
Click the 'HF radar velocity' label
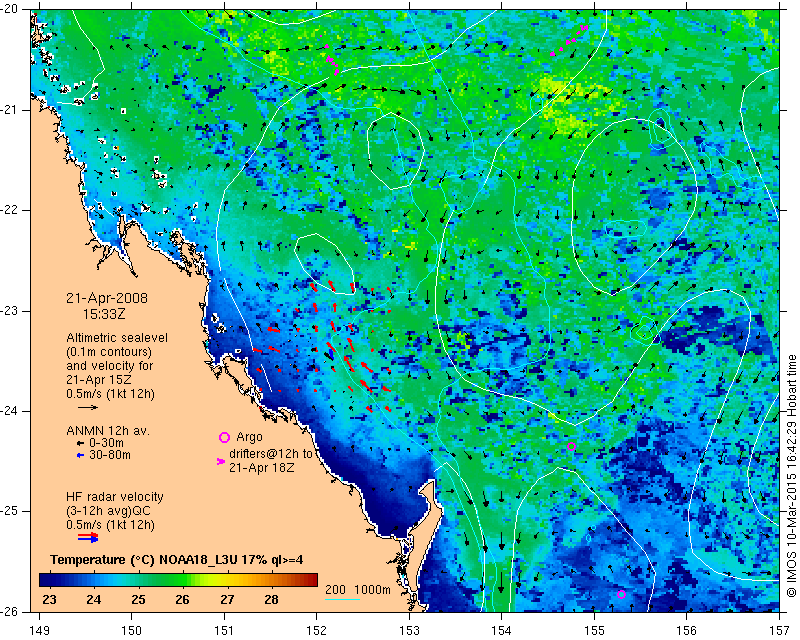(x=115, y=497)
